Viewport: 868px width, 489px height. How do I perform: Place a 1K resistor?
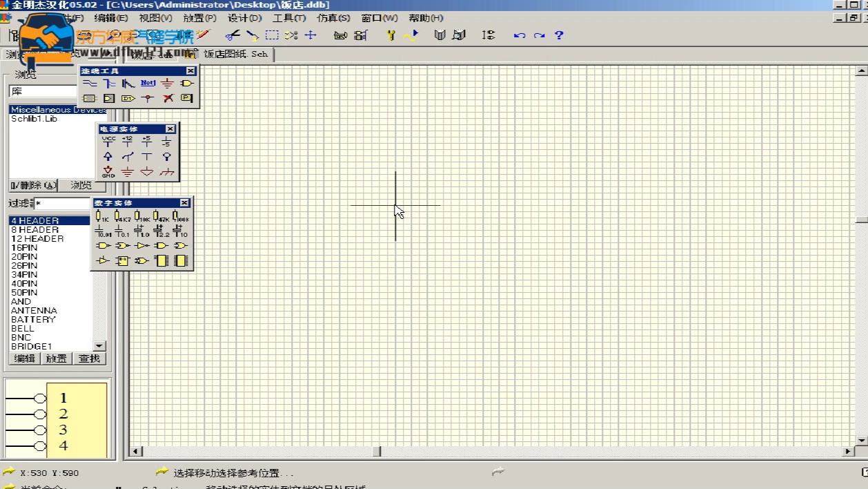point(102,217)
